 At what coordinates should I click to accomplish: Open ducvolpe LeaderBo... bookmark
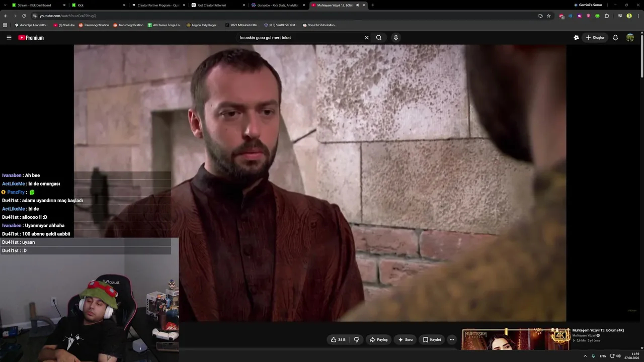pyautogui.click(x=31, y=25)
